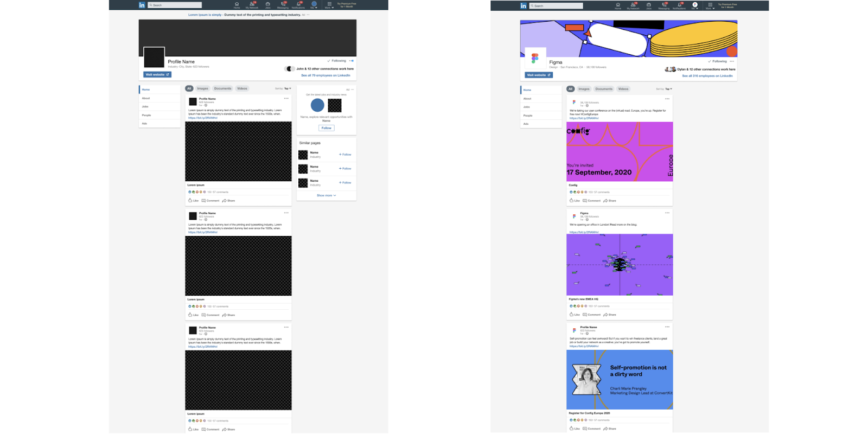Open the Me dropdown on the Profile Name page
868x434 pixels.
(x=314, y=5)
